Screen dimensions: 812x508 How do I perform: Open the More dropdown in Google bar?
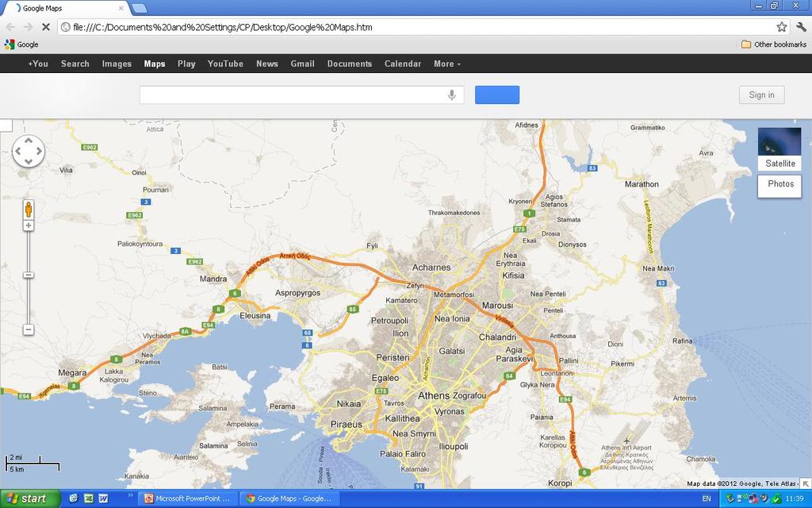pyautogui.click(x=447, y=63)
